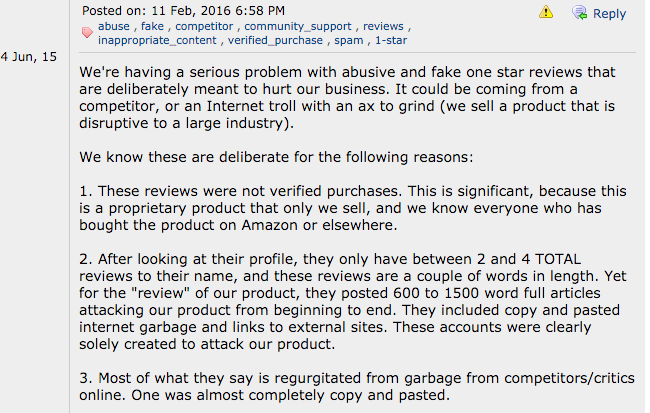Click the speech bubble reply icon
650x413 pixels.
(x=580, y=12)
